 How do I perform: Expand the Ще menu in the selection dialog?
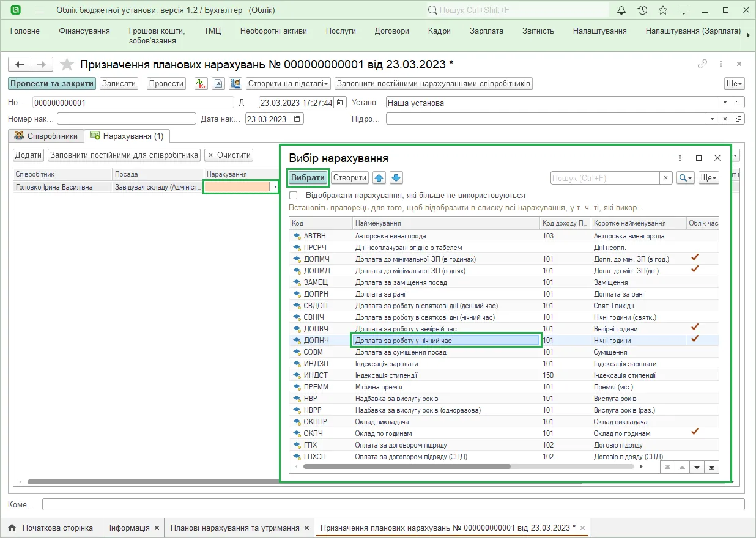(x=709, y=178)
